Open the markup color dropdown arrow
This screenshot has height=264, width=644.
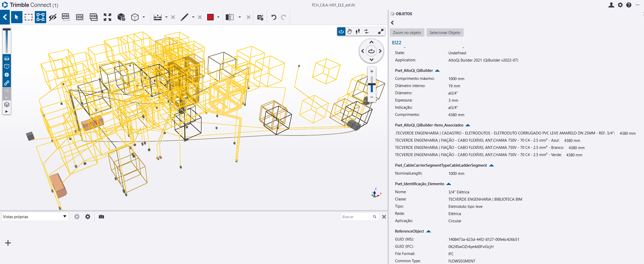pyautogui.click(x=218, y=17)
